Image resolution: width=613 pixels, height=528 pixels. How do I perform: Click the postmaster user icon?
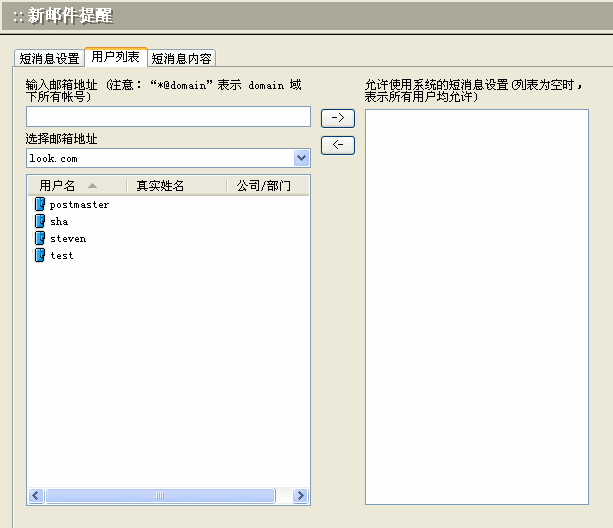point(40,204)
